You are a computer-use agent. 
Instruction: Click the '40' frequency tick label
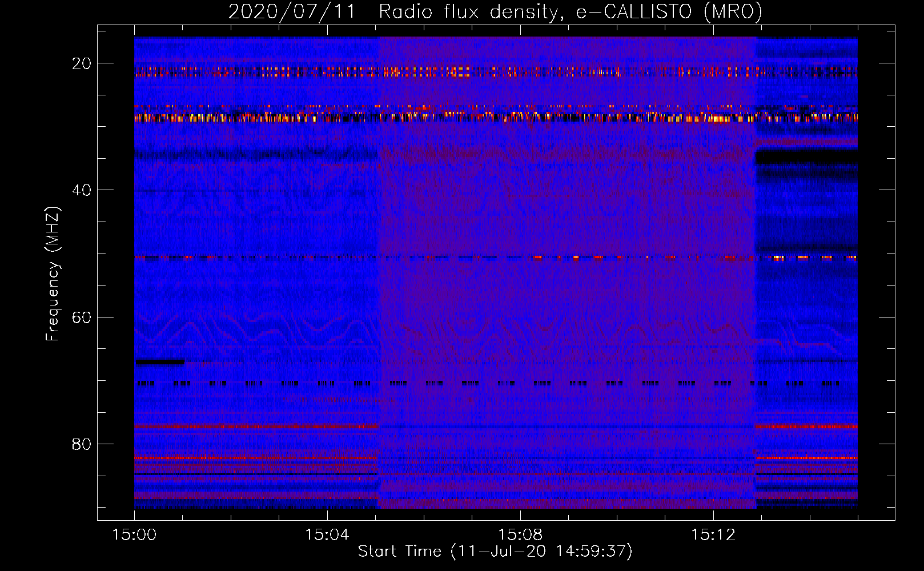pos(82,190)
